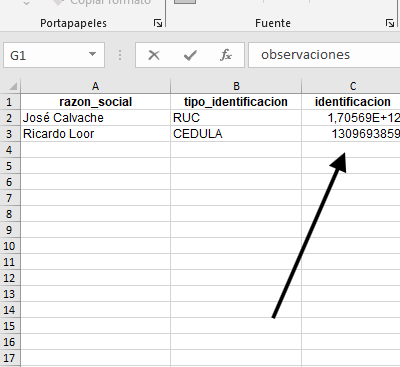
Task: Expand the Name Box dropdown arrow
Action: 92,54
